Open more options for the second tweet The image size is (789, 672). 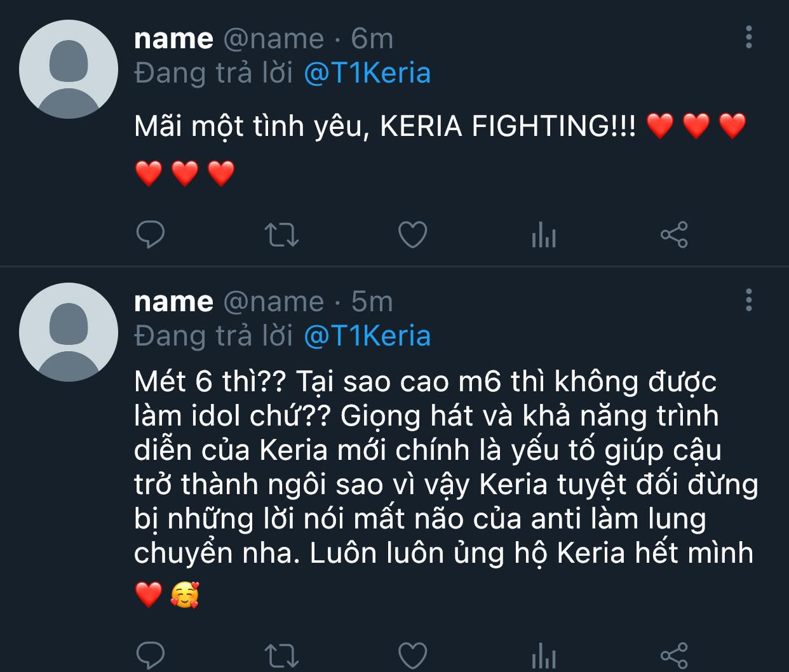749,300
